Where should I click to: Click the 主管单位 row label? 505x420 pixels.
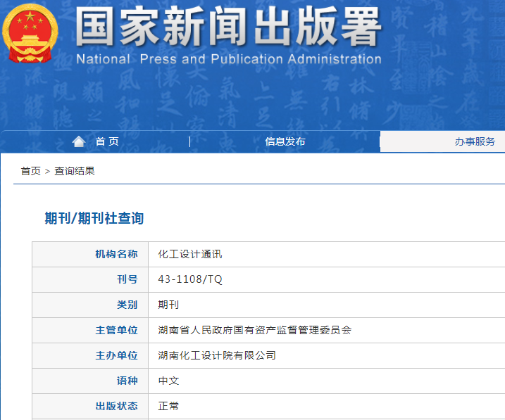116,330
